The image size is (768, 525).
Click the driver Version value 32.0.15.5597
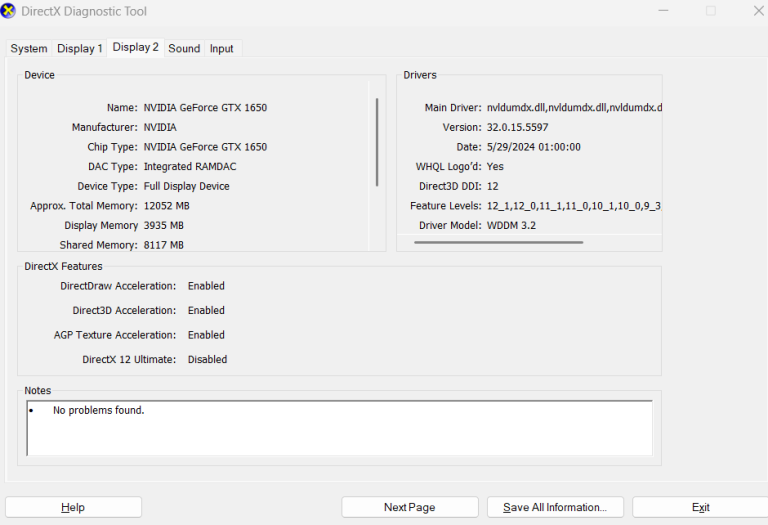tap(517, 127)
